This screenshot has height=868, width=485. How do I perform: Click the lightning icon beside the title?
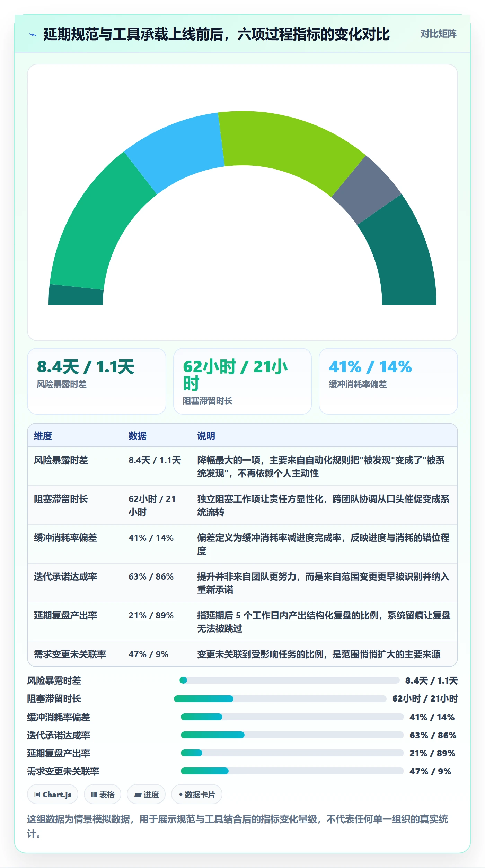(33, 35)
